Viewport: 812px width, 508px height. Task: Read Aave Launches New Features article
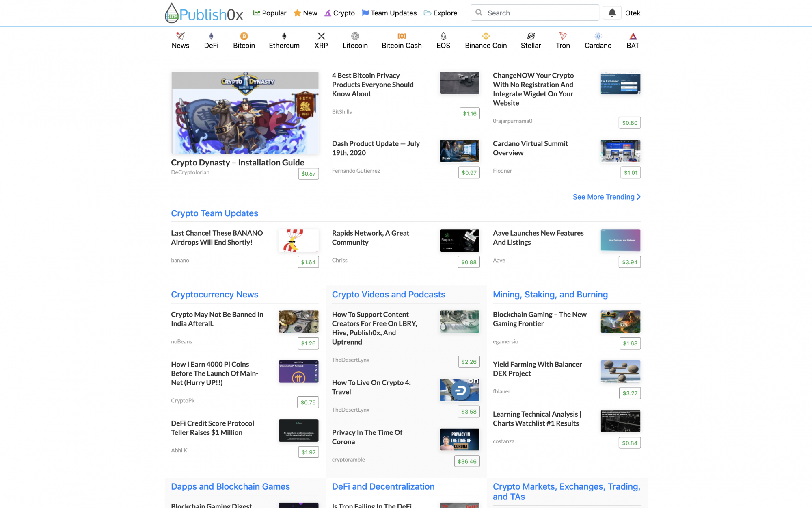tap(538, 238)
